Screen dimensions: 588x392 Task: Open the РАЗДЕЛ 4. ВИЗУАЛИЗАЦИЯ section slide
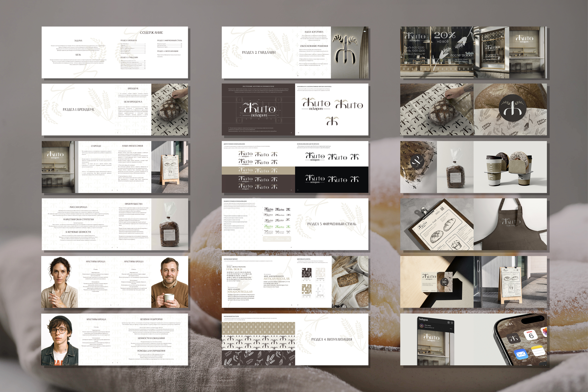point(331,339)
